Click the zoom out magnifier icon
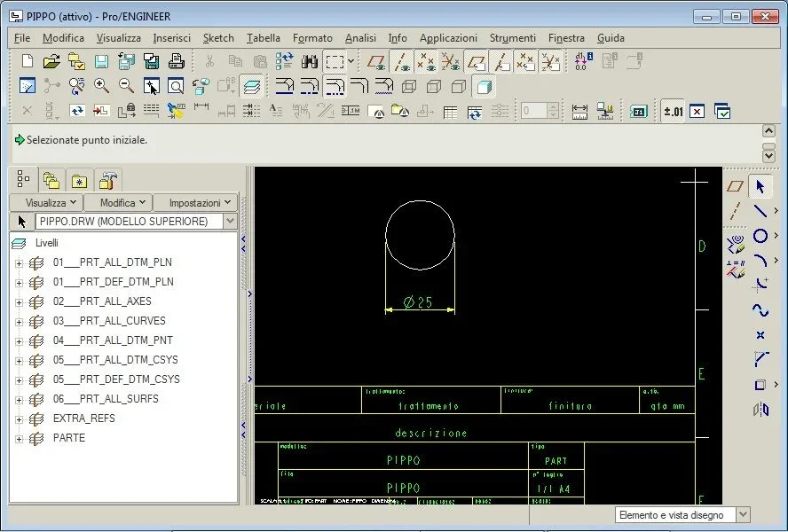The image size is (788, 532). coord(126,86)
